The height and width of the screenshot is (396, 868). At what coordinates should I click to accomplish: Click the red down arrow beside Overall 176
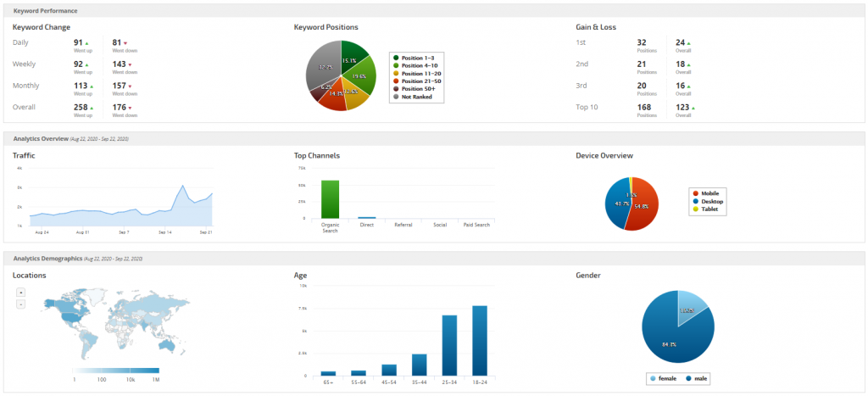(130, 108)
